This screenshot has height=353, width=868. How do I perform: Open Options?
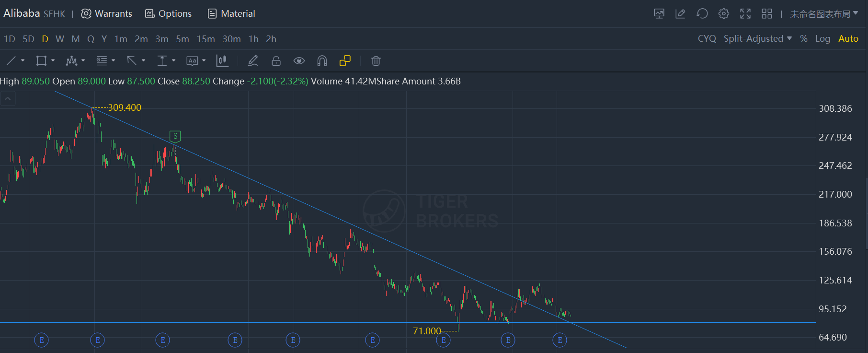click(168, 14)
